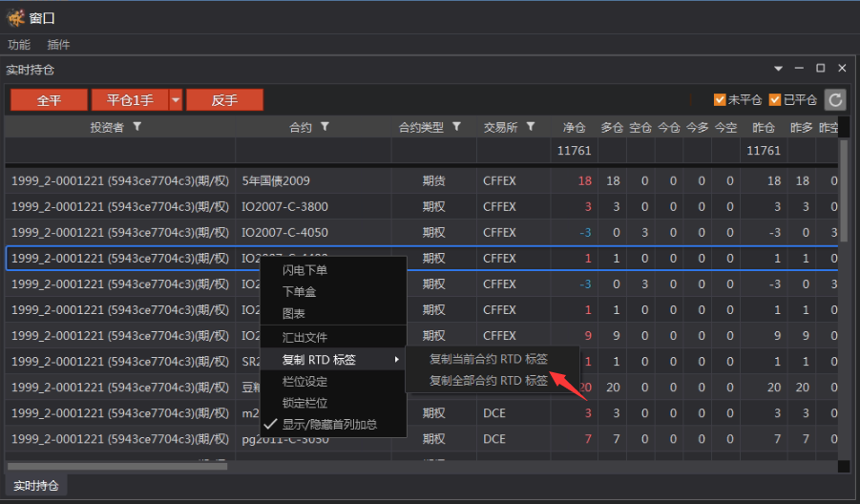
Task: Switch to the 实时持仓 bottom tab
Action: tap(36, 485)
